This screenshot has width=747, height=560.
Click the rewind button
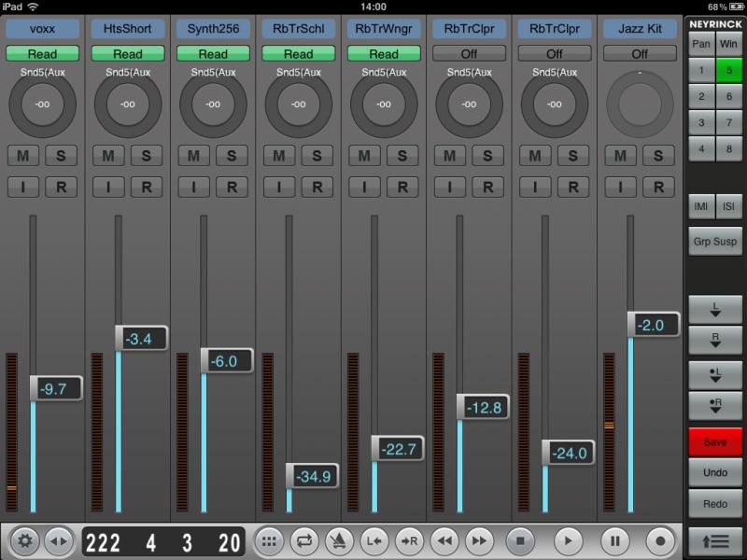(x=444, y=541)
